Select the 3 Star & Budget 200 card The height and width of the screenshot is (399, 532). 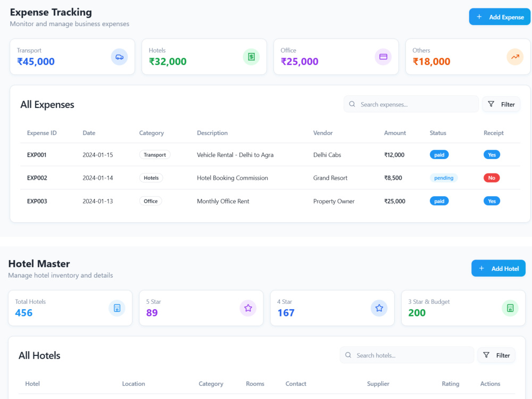(463, 308)
